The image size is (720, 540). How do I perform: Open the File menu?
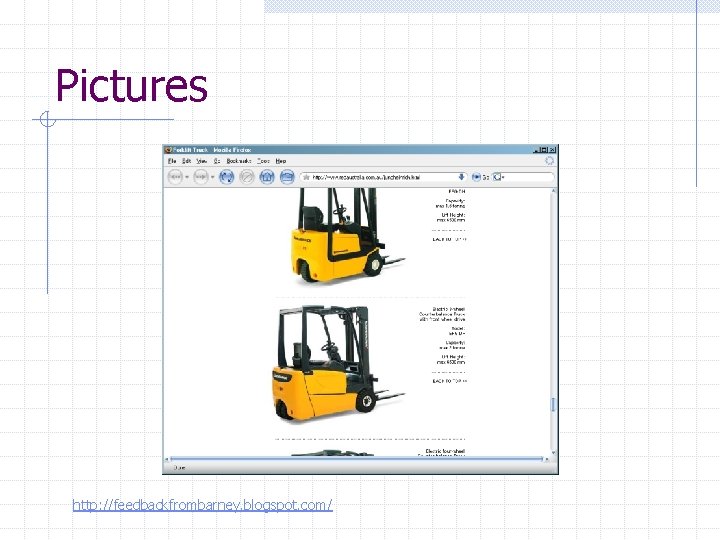(172, 161)
